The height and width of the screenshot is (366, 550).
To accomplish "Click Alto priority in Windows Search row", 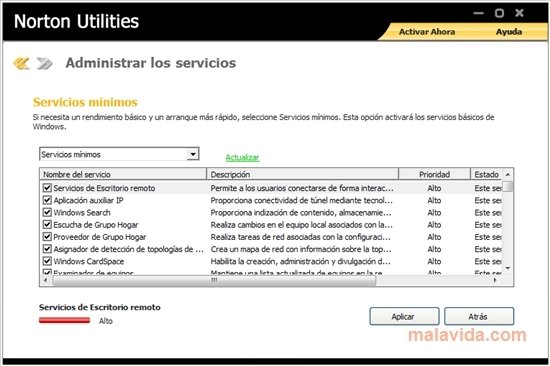I will [434, 213].
